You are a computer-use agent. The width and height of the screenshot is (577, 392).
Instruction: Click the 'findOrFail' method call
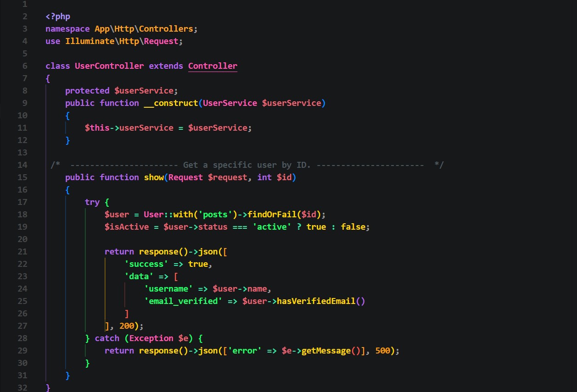click(x=272, y=214)
